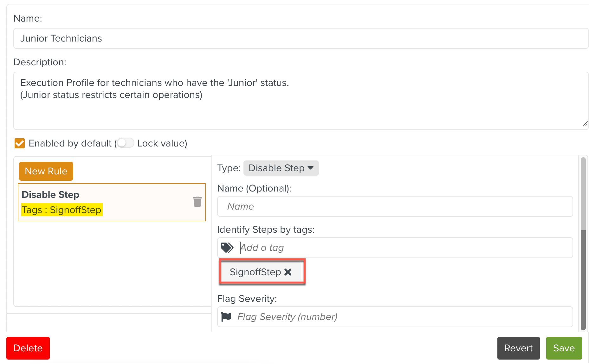Delete the Disable Step rule via trash icon
This screenshot has height=364, width=589.
[197, 201]
